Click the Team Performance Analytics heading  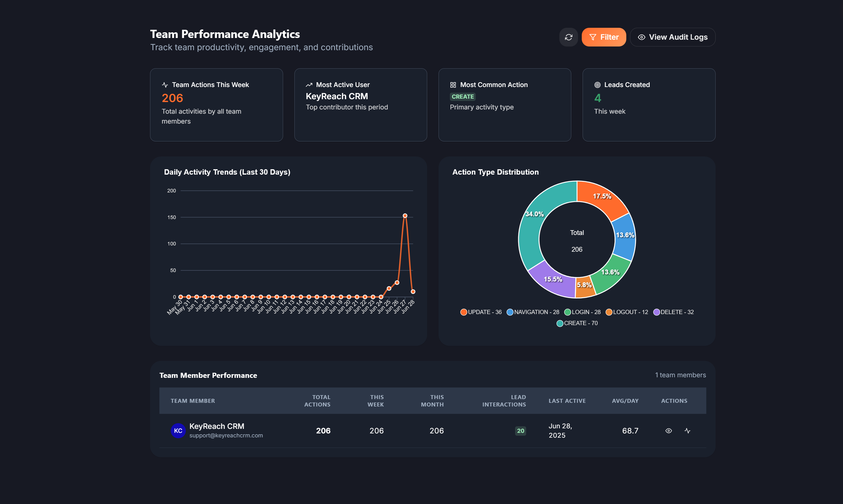pyautogui.click(x=225, y=34)
